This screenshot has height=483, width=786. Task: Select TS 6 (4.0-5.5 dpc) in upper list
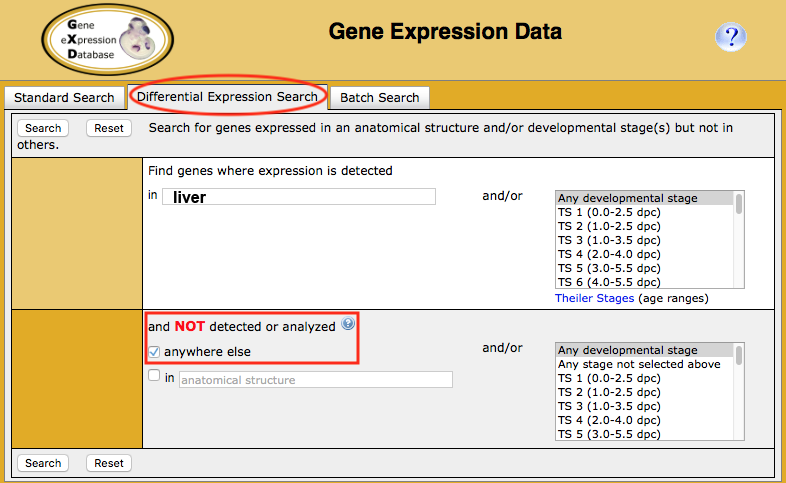[644, 282]
